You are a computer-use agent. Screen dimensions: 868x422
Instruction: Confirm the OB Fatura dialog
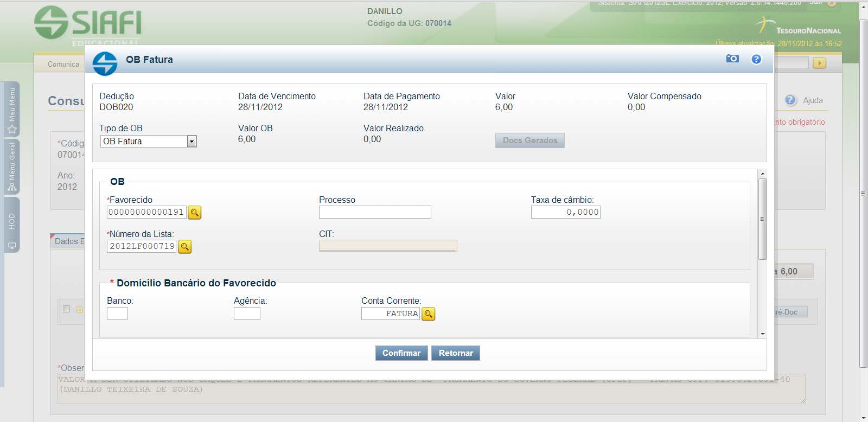(401, 353)
